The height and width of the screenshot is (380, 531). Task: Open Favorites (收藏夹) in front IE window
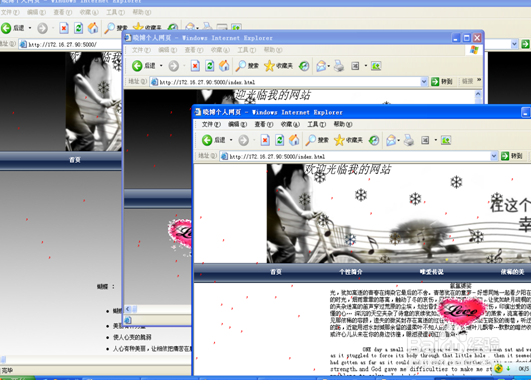tap(348, 140)
